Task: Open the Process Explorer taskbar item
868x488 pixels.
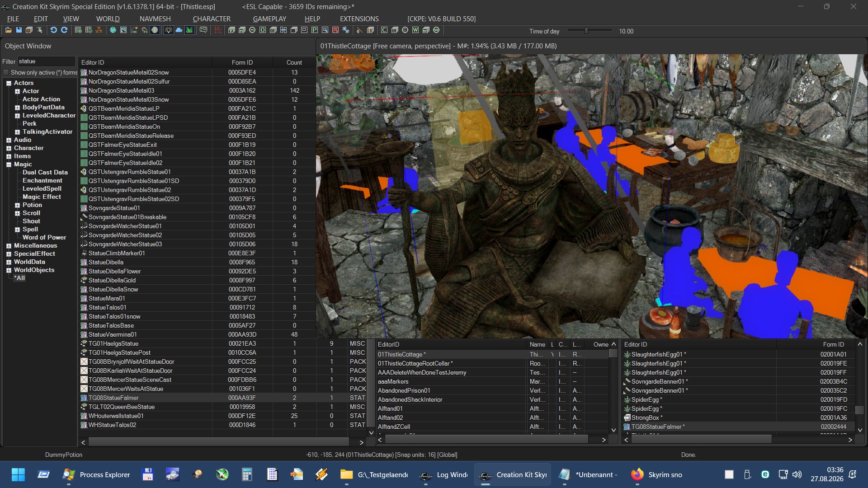Action: [x=96, y=474]
